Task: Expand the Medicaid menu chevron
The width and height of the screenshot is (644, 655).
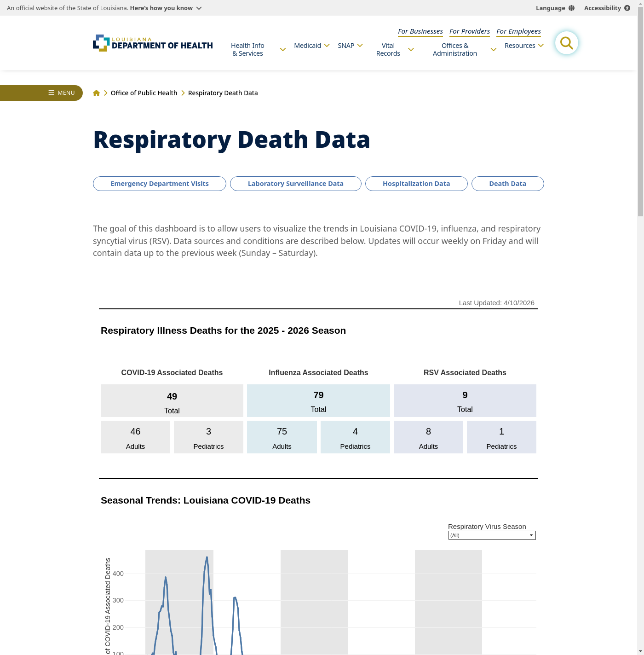Action: point(327,46)
